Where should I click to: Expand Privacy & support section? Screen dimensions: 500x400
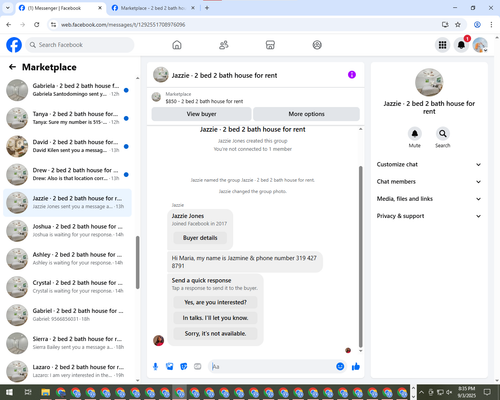click(x=429, y=216)
